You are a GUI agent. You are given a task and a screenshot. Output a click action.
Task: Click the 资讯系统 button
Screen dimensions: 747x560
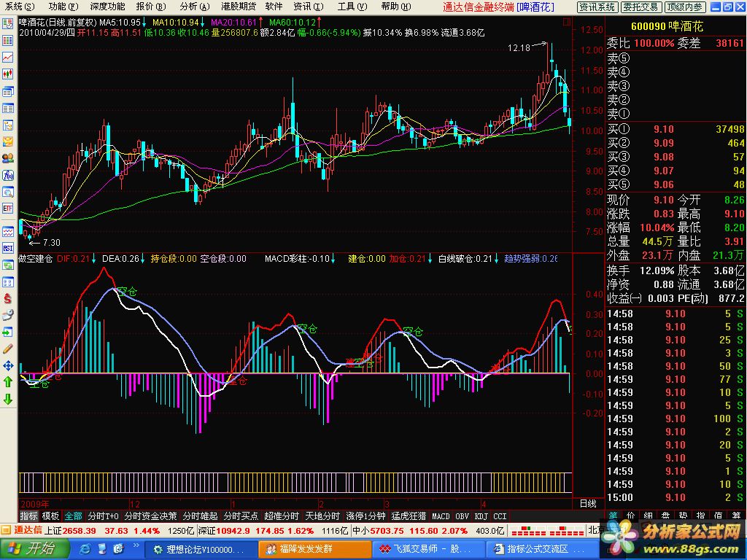coord(597,7)
